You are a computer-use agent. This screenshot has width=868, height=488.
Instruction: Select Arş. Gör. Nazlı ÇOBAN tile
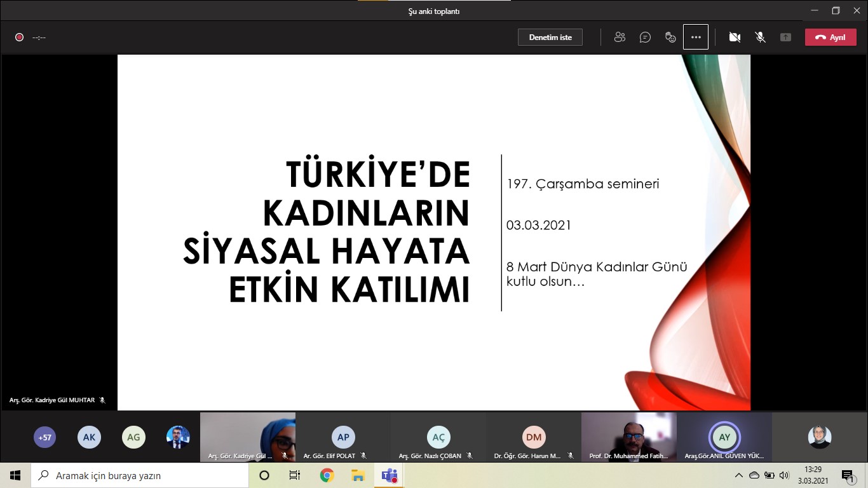pos(438,437)
